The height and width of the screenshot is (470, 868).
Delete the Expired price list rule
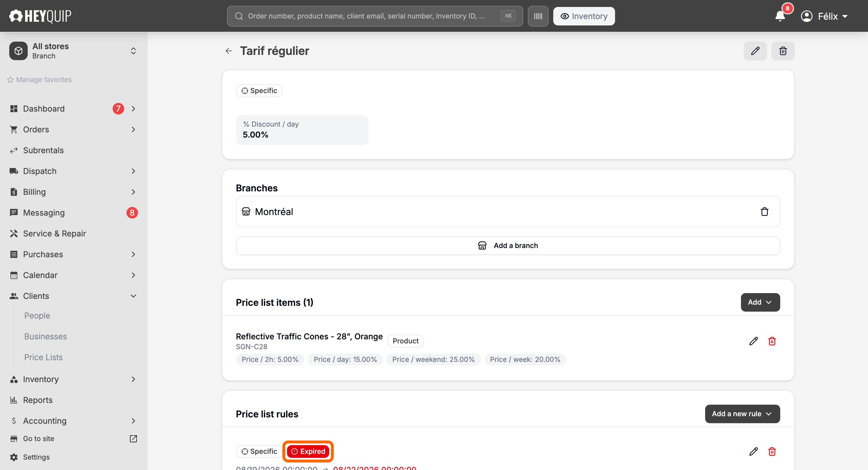coord(772,452)
